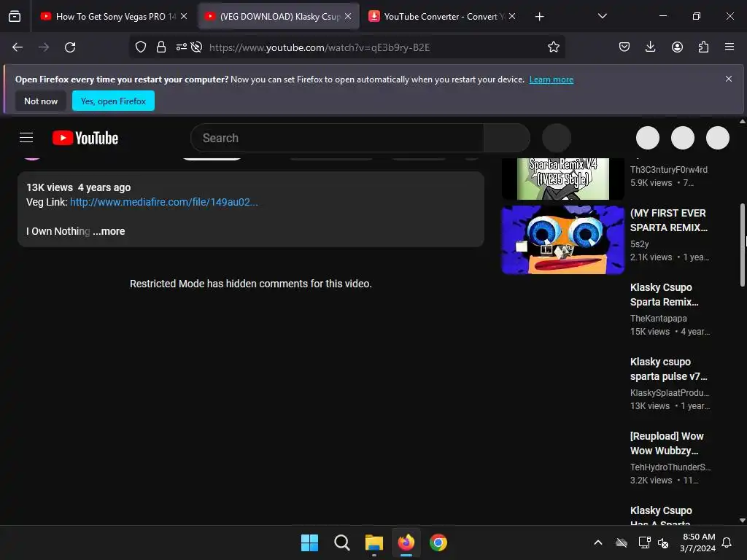The width and height of the screenshot is (747, 560).
Task: Show site security info via padlock icon
Action: click(161, 47)
